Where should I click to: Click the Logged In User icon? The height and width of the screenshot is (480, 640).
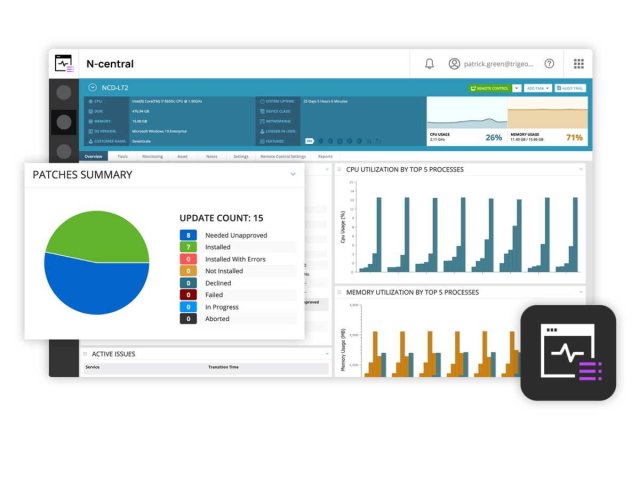tap(262, 131)
